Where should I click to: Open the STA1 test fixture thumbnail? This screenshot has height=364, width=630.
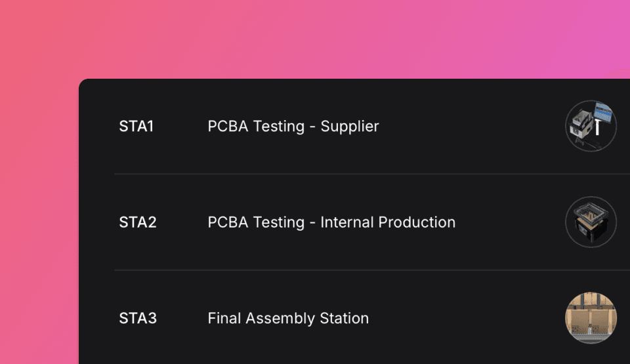click(591, 126)
